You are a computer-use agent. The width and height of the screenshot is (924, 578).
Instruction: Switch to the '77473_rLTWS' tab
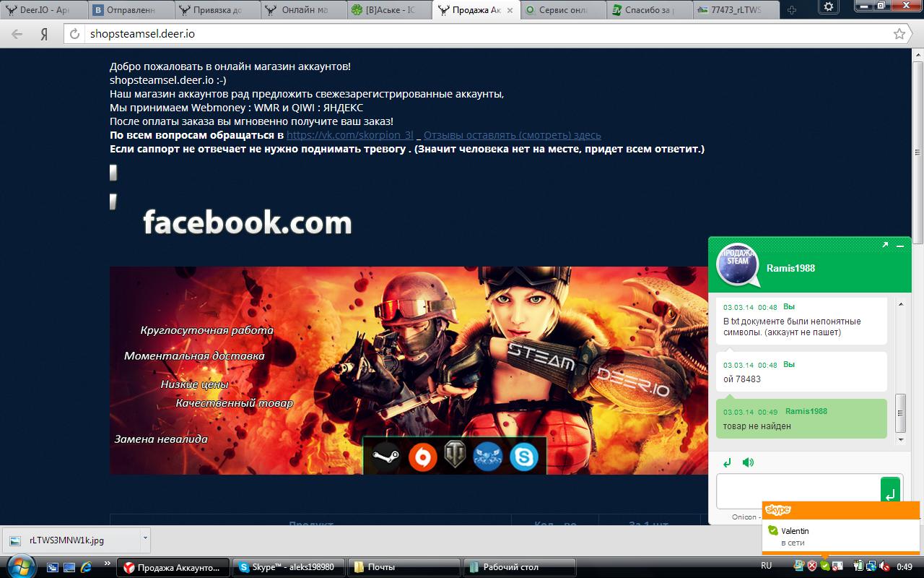(x=736, y=10)
